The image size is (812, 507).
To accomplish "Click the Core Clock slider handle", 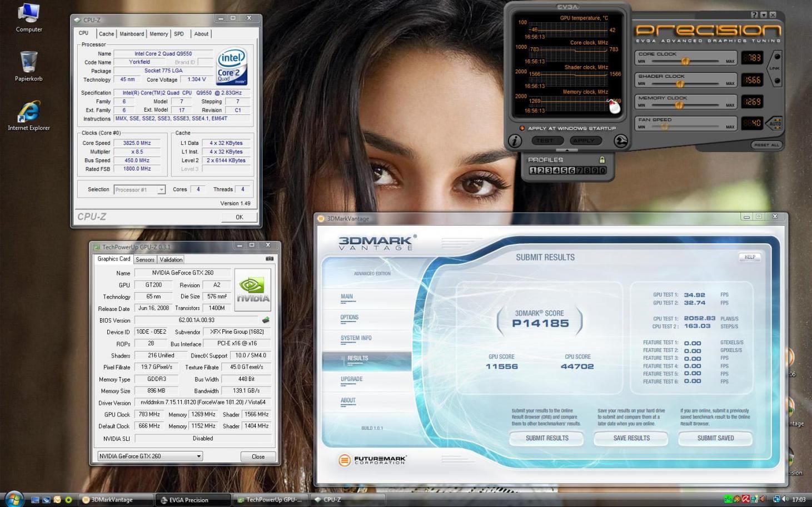I will (686, 61).
